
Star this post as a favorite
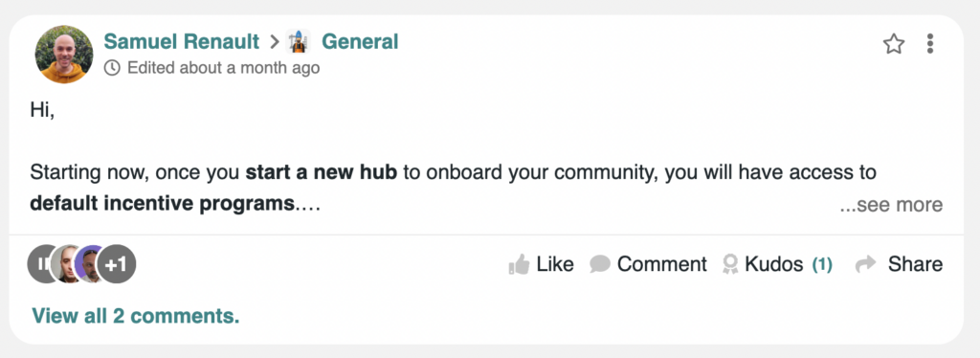point(893,44)
